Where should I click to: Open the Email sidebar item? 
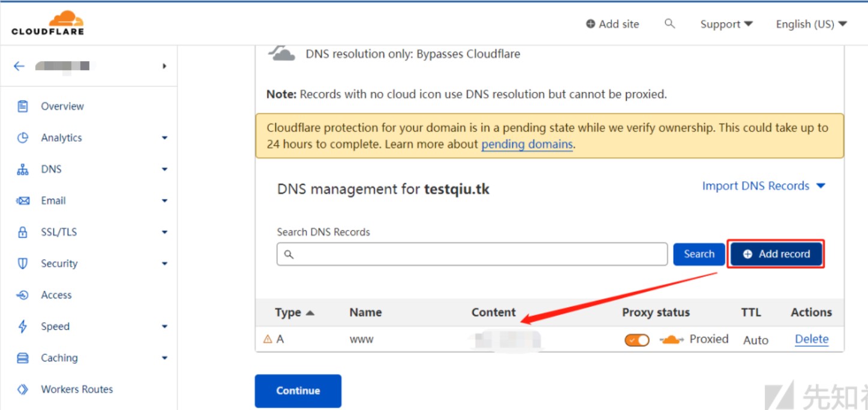pos(53,200)
